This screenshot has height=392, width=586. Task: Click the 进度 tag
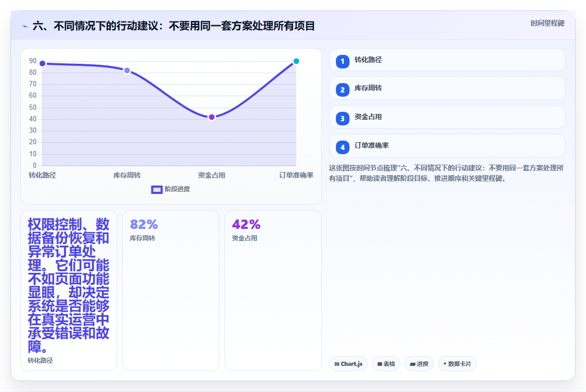419,364
